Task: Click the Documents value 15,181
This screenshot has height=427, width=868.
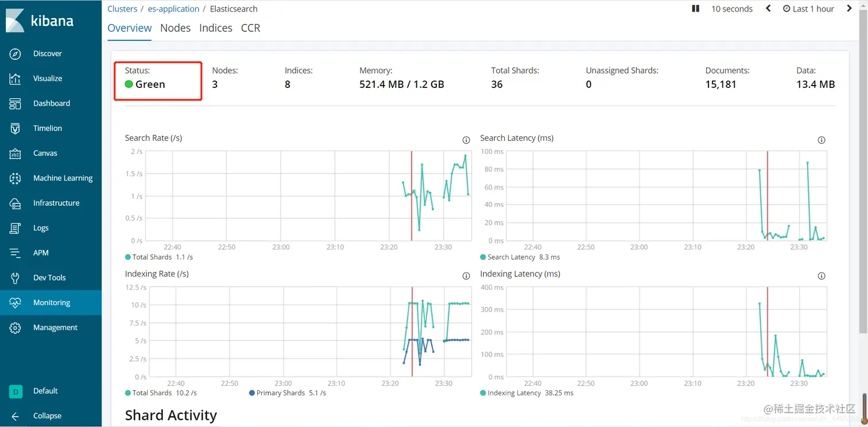Action: 720,84
